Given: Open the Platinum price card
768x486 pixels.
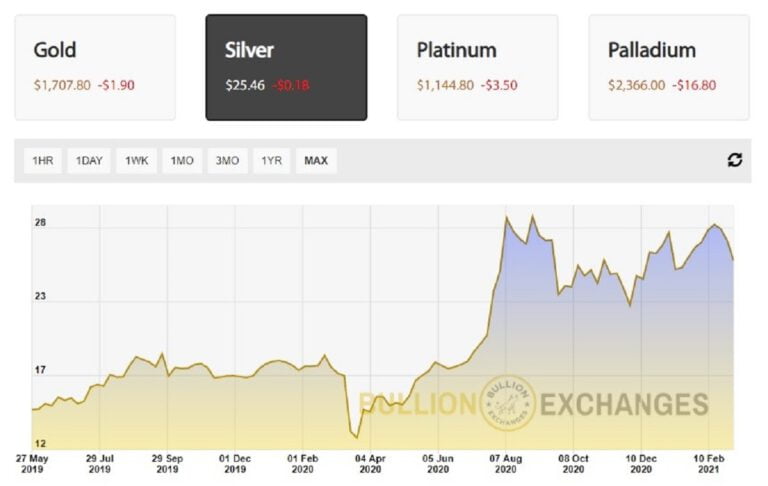Looking at the screenshot, I should [477, 67].
